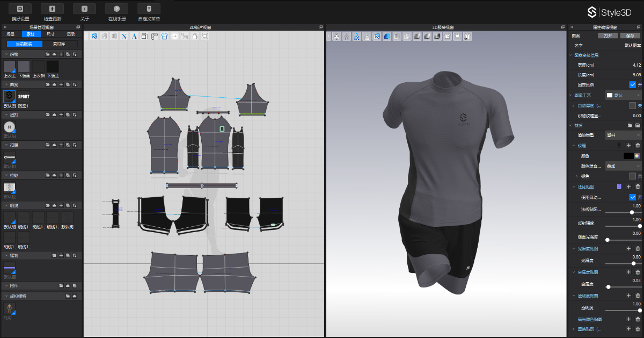This screenshot has width=644, height=338.
Task: Open the 图案工艺 dropdown
Action: click(623, 95)
